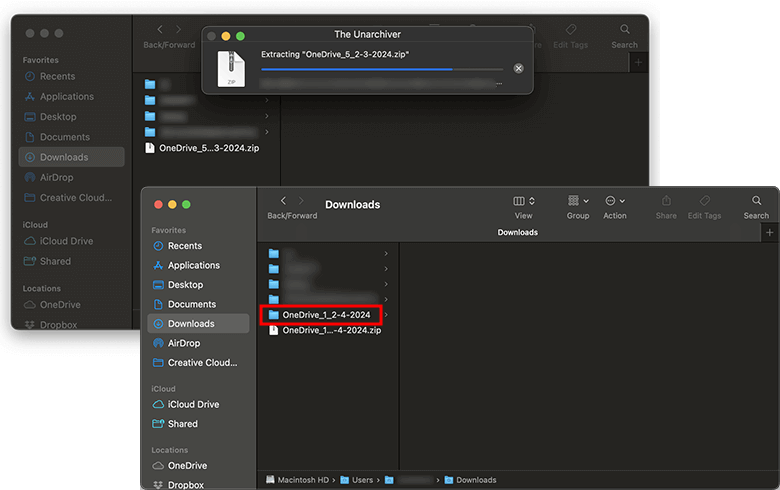Open OneDrive in the back Finder sidebar
780x490 pixels.
[53, 304]
